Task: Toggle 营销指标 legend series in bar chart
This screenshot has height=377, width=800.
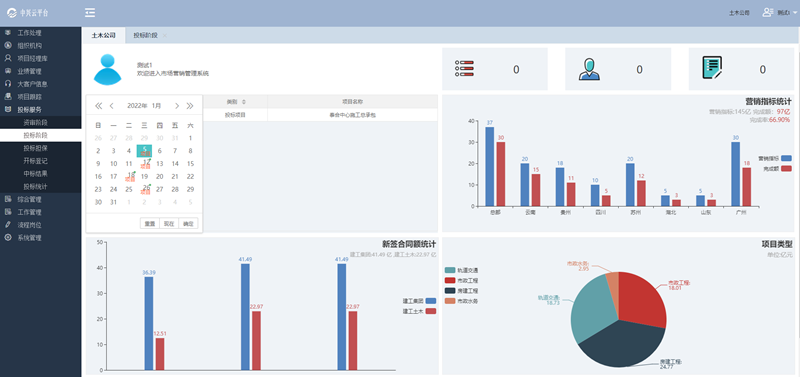Action: point(786,158)
